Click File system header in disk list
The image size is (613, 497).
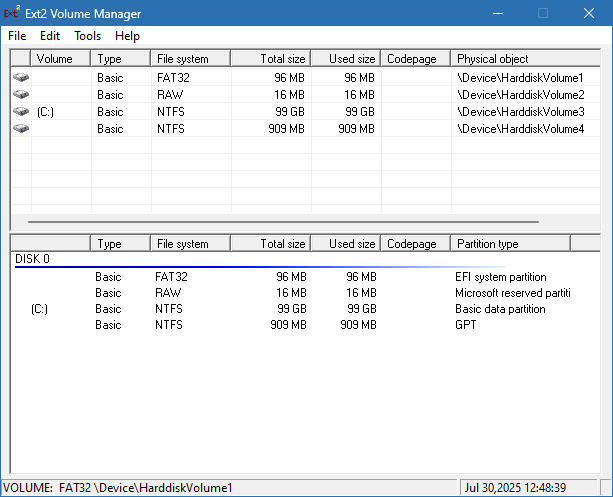point(191,244)
